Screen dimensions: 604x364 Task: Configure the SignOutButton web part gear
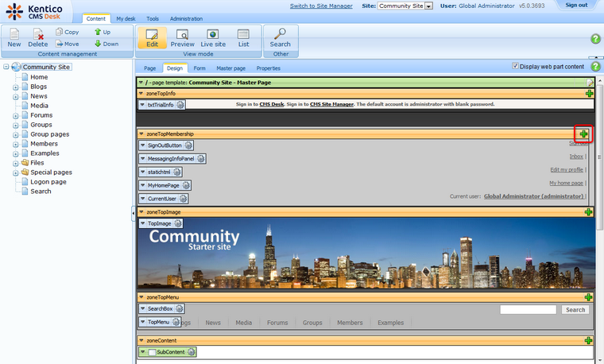188,145
